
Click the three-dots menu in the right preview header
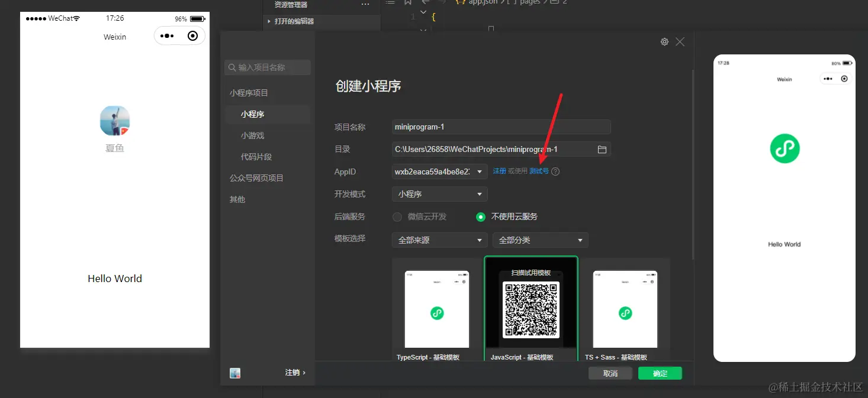828,79
